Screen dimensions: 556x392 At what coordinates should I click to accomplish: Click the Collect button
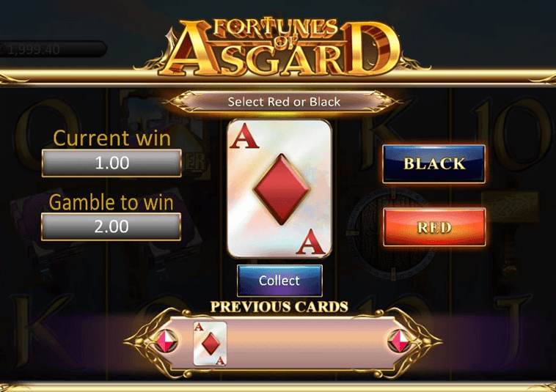pos(279,281)
